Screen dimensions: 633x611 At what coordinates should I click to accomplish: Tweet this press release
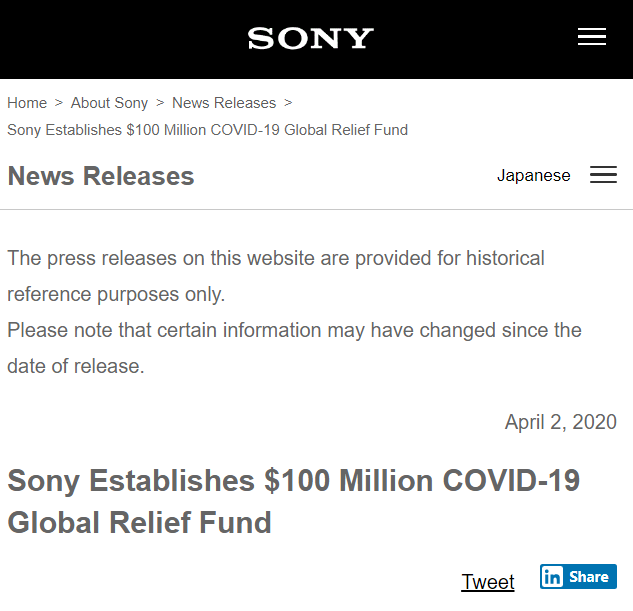(x=488, y=582)
